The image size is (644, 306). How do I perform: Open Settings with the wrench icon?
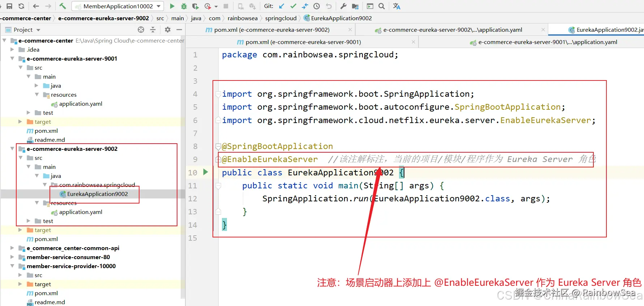pos(343,6)
